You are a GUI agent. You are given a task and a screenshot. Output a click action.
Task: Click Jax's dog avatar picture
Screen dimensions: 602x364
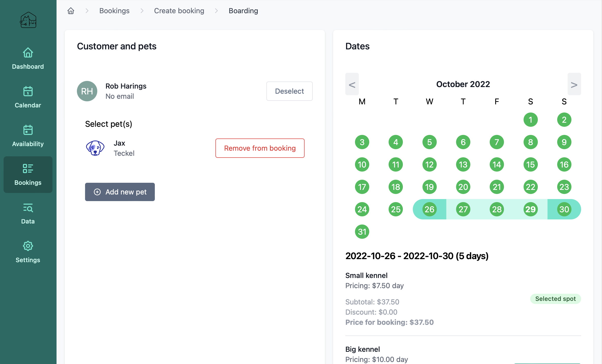[x=95, y=148]
